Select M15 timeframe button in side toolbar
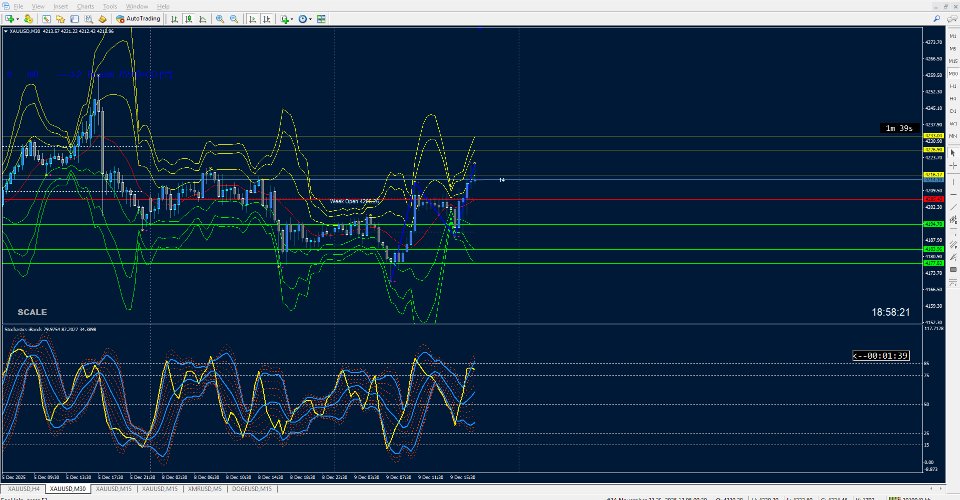 pyautogui.click(x=953, y=61)
